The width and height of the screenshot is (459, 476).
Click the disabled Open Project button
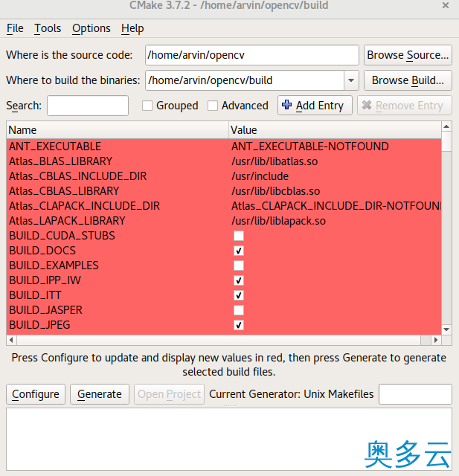tap(169, 394)
